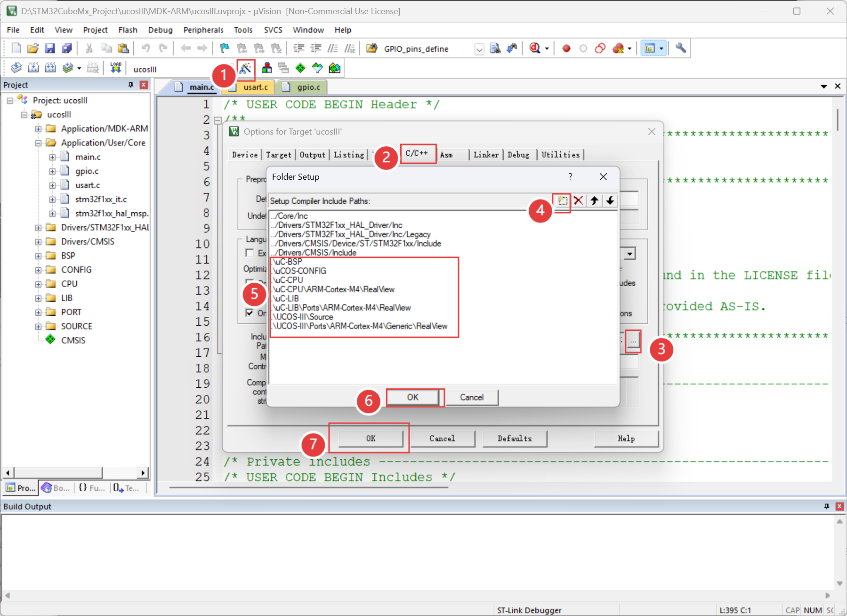Create a new file from the toolbar

pyautogui.click(x=16, y=48)
